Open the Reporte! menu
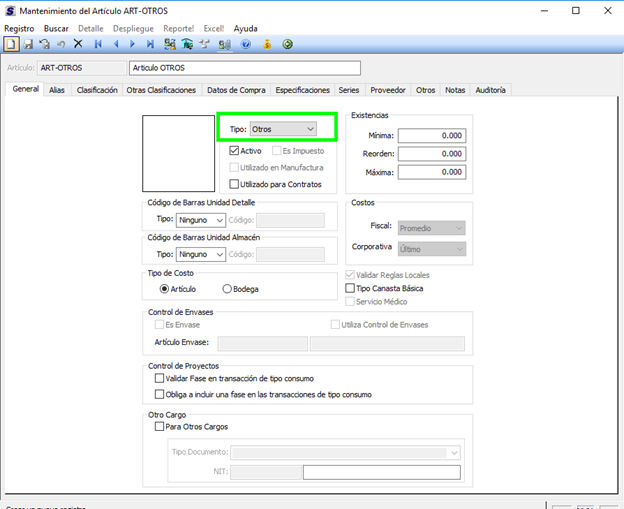The image size is (624, 509). (x=178, y=29)
